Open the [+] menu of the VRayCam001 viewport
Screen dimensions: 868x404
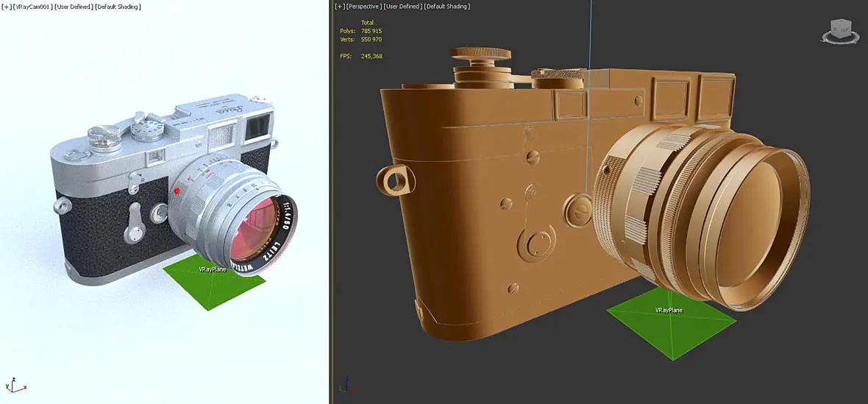click(x=7, y=7)
